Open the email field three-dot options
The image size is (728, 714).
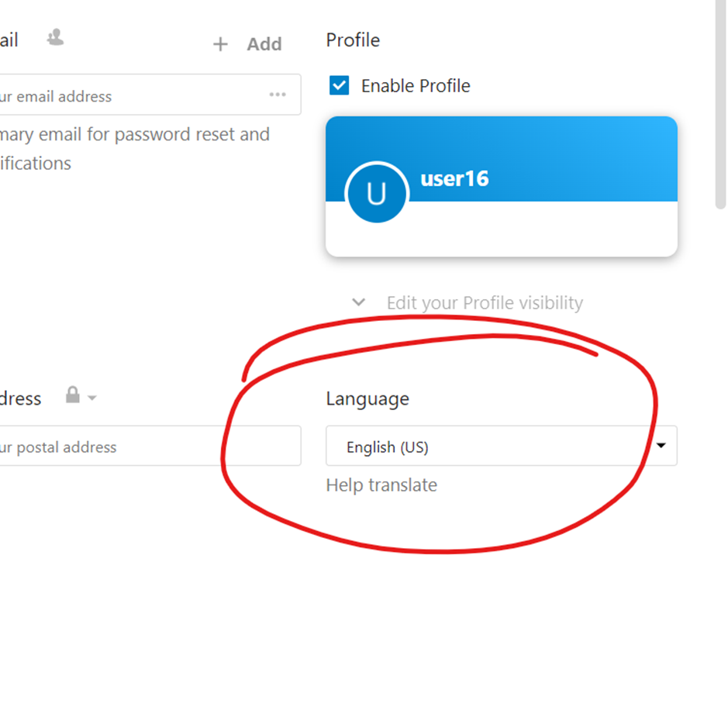click(x=278, y=95)
